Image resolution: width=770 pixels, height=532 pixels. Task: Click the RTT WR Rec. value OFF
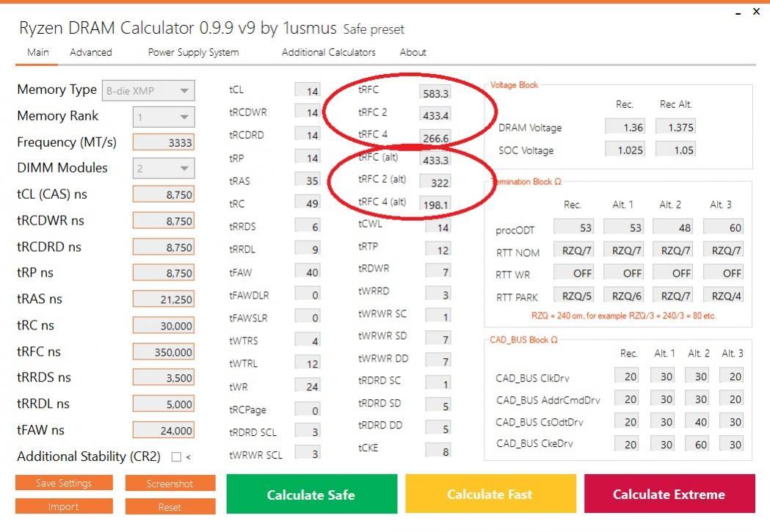pos(573,272)
